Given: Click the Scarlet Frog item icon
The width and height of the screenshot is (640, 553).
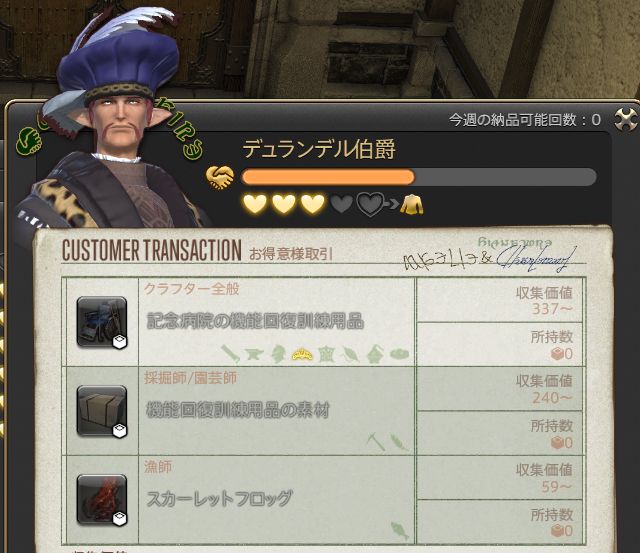Looking at the screenshot, I should pyautogui.click(x=102, y=500).
